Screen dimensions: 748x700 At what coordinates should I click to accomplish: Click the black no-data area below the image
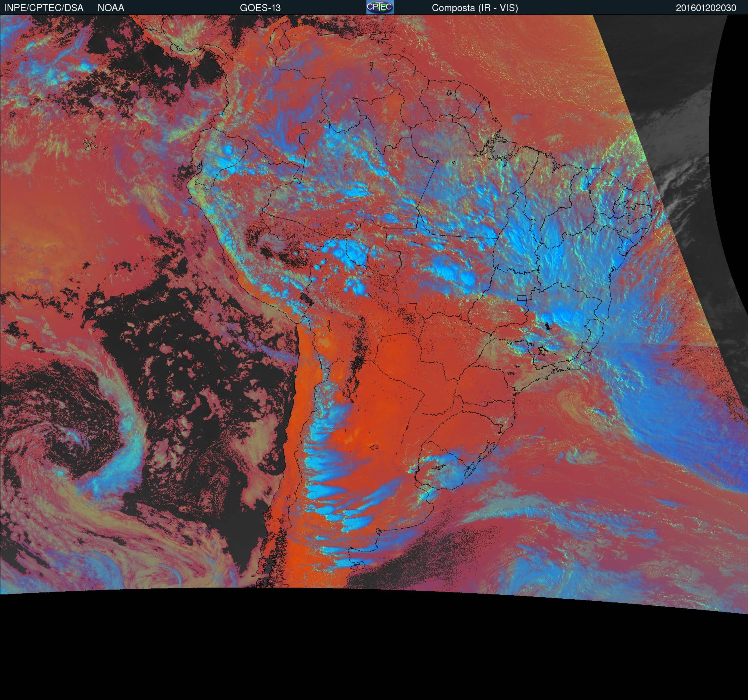click(360, 648)
